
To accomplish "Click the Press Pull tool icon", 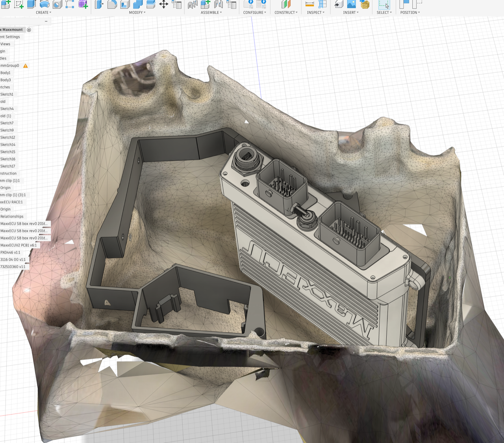I will (99, 4).
